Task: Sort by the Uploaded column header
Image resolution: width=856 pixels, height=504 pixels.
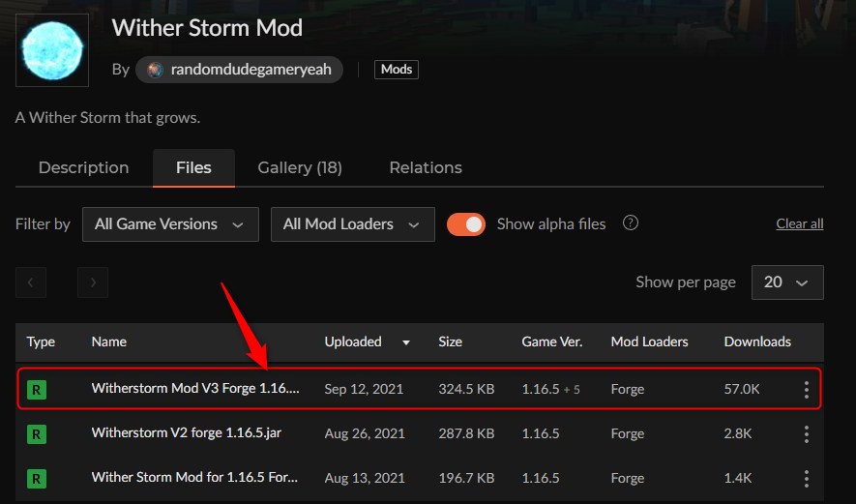Action: (353, 341)
